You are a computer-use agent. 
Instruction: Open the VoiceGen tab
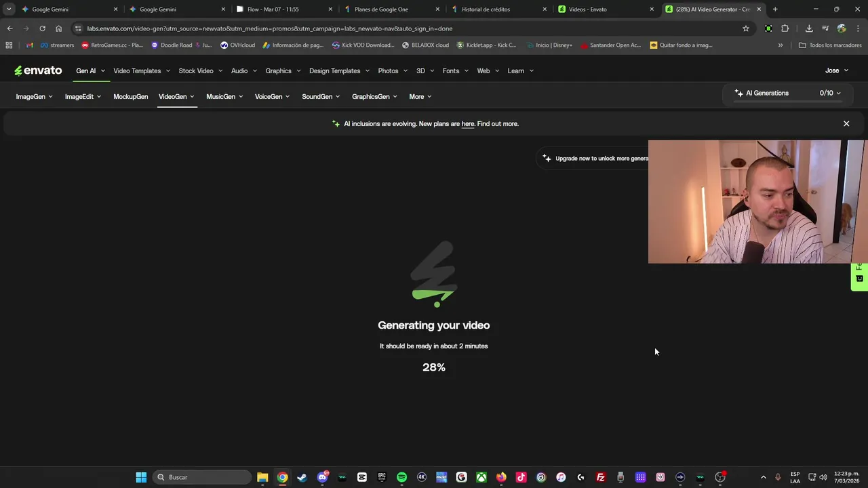pyautogui.click(x=272, y=96)
